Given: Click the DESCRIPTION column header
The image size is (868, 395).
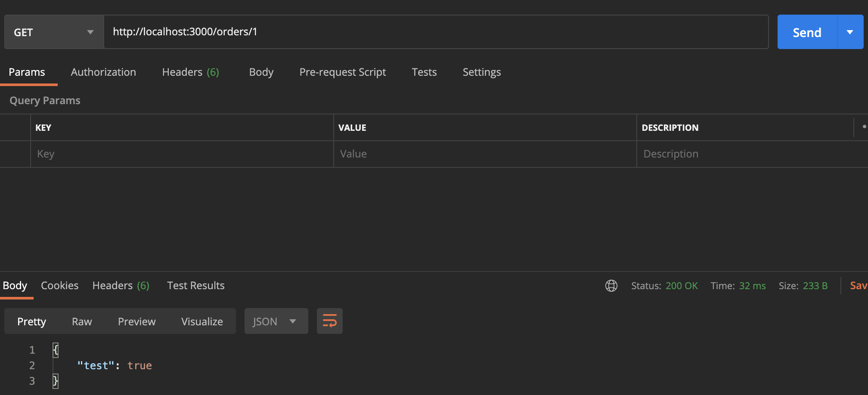Looking at the screenshot, I should 670,128.
